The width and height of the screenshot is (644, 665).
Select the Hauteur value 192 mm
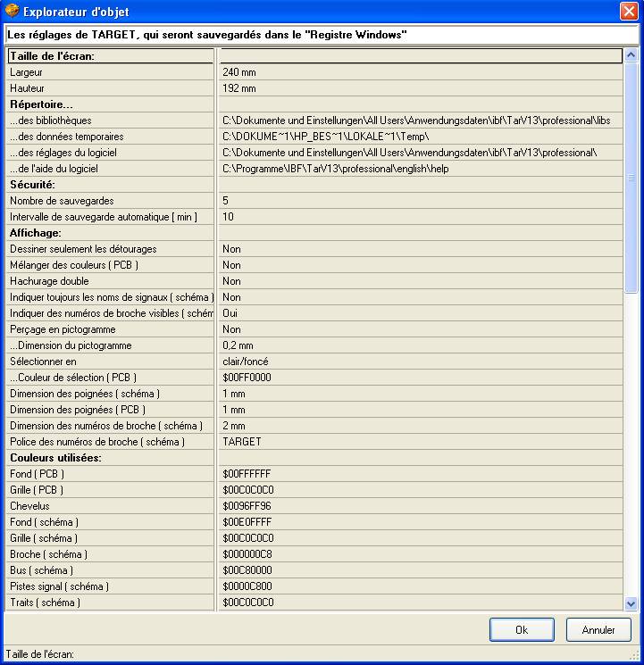[420, 88]
